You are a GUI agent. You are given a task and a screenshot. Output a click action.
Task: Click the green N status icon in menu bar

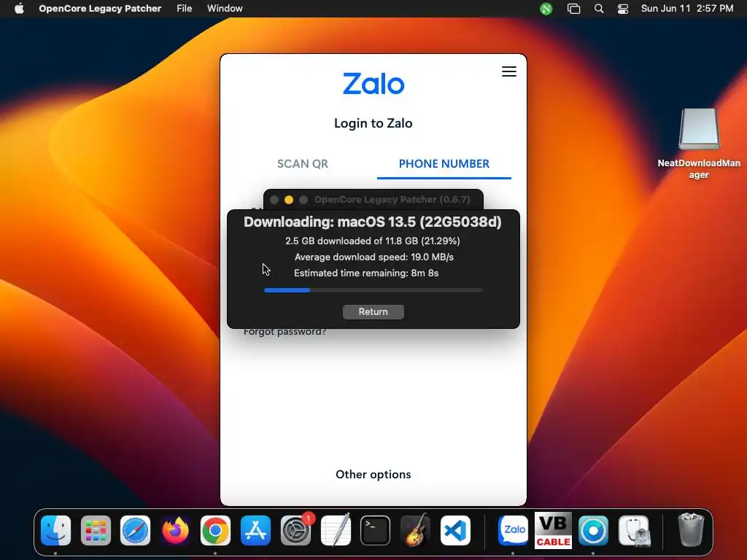(x=546, y=9)
